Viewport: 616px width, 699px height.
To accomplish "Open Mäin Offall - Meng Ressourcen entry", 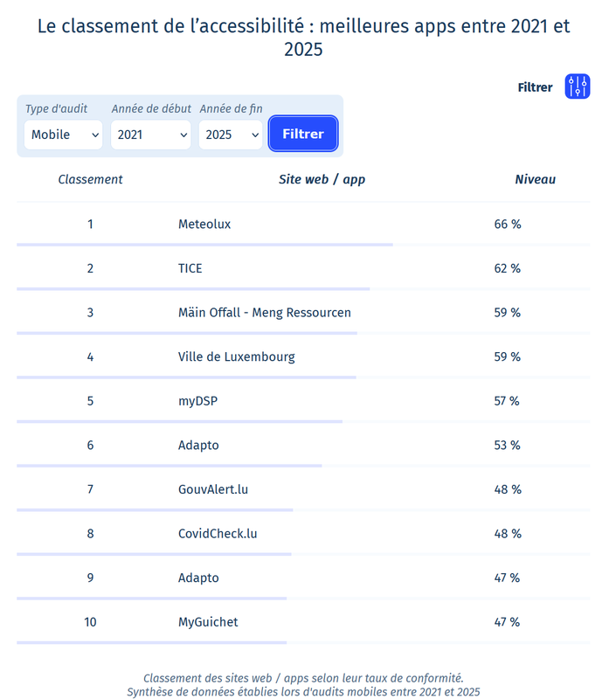I will (264, 313).
